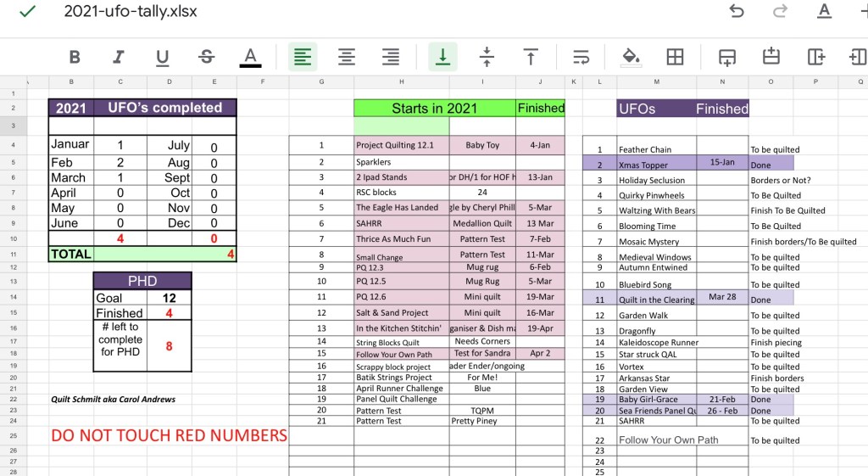
Task: Align cell text to the left
Action: (303, 57)
